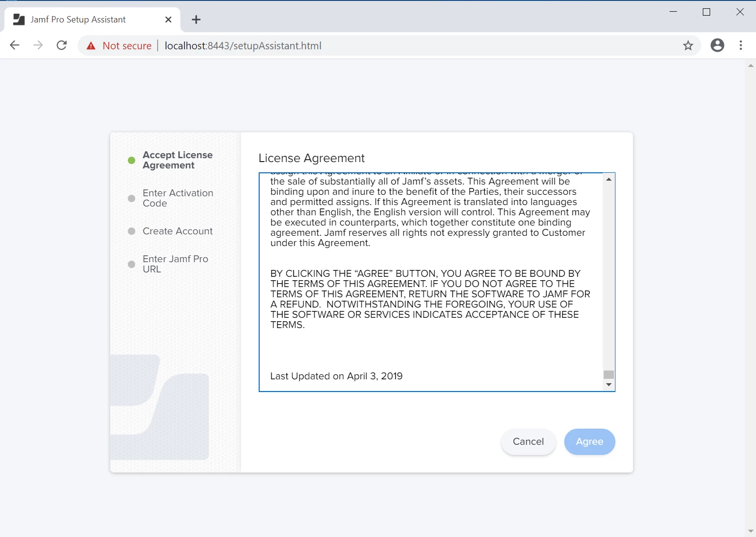Viewport: 756px width, 537px height.
Task: Click the gray dot beside Create Account
Action: tap(131, 231)
